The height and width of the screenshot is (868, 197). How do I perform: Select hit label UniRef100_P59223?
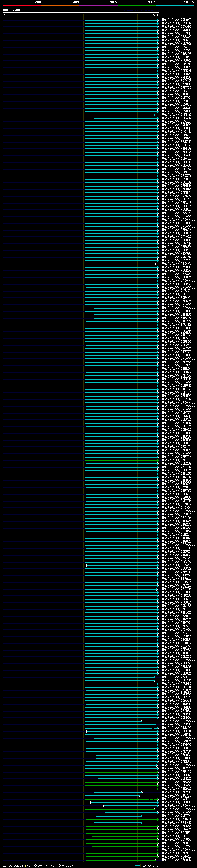click(177, 50)
